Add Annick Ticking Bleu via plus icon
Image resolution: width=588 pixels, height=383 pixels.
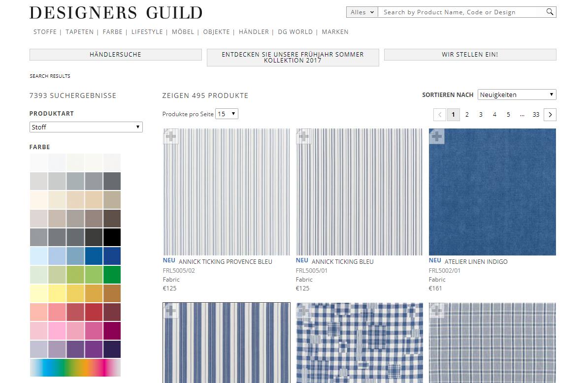click(304, 136)
